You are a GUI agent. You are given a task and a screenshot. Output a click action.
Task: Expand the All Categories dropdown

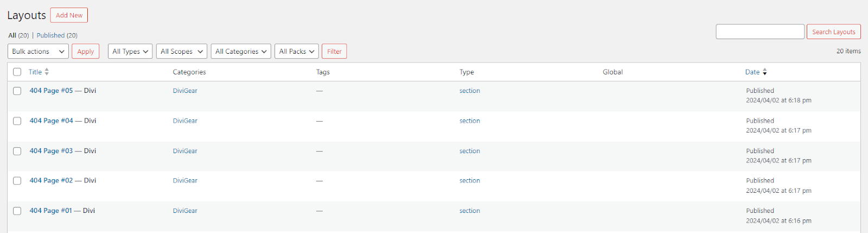(x=241, y=51)
